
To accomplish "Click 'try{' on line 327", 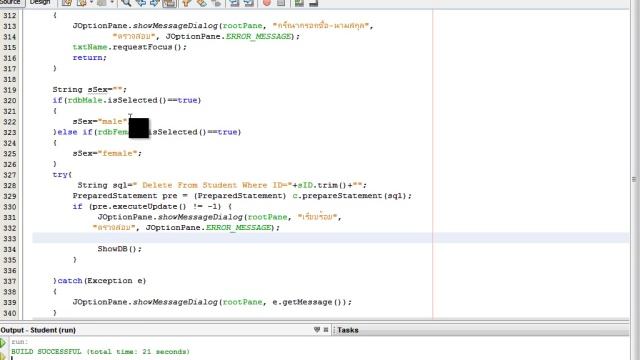I will [x=62, y=175].
